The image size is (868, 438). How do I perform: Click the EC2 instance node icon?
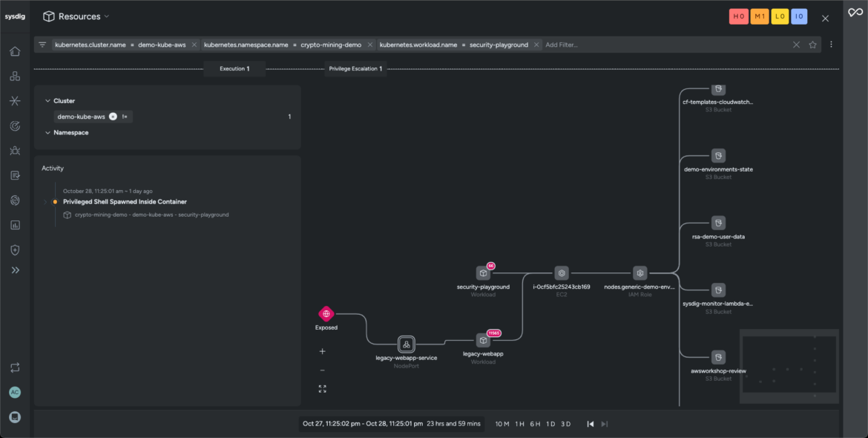(x=562, y=273)
